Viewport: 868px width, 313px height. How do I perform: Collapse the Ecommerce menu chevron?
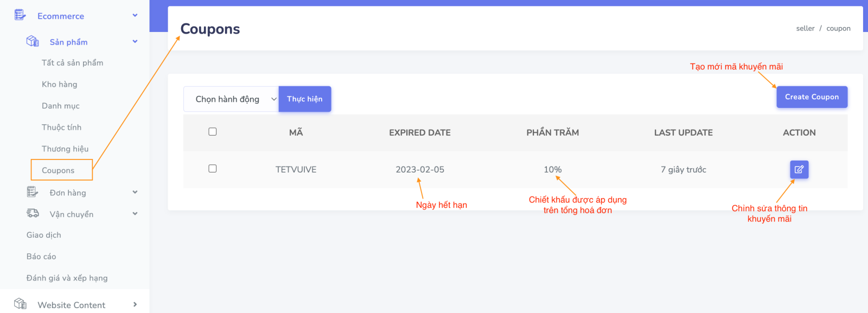[x=135, y=16]
